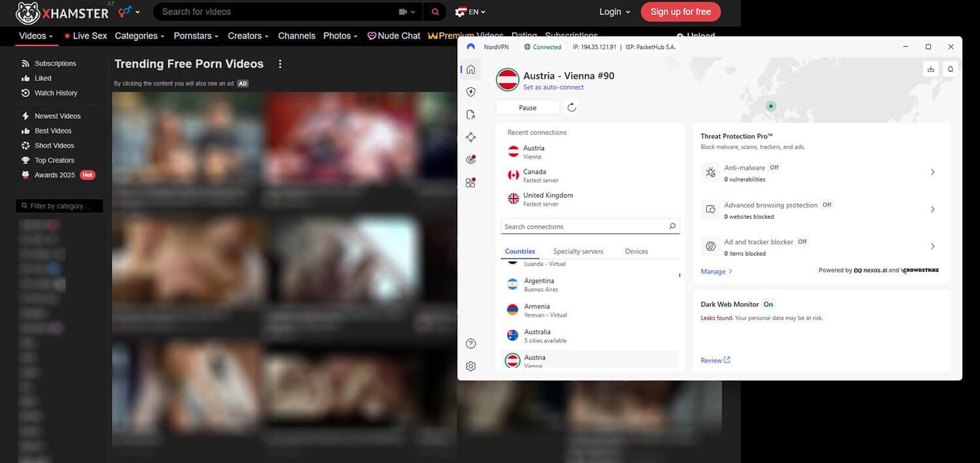Open the Channels menu item
The image size is (980, 463).
click(x=297, y=36)
